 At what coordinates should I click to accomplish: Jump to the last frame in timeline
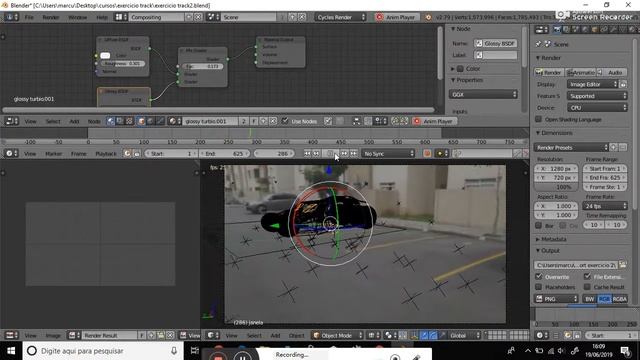click(x=353, y=153)
